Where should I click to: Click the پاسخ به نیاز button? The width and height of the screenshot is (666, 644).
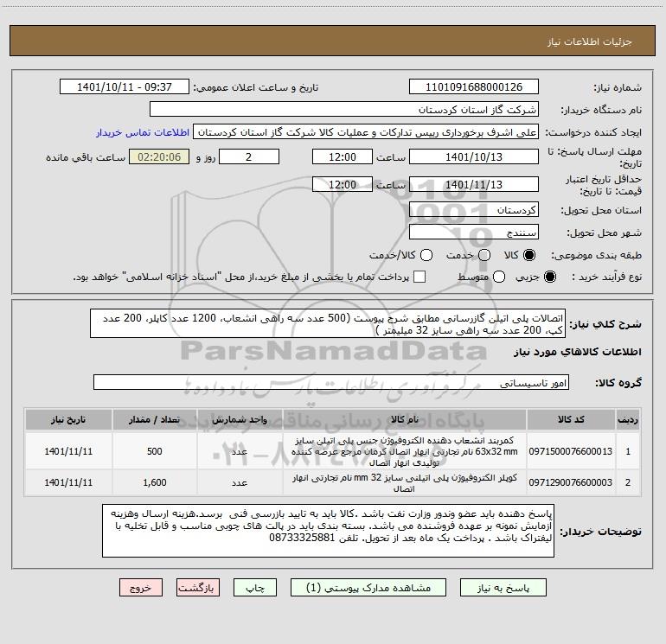(x=503, y=588)
